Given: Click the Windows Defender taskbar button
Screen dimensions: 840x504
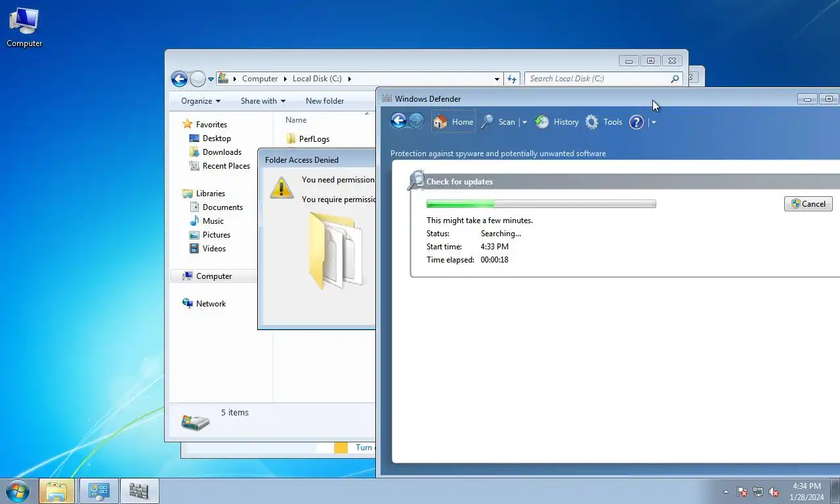Looking at the screenshot, I should click(x=139, y=491).
